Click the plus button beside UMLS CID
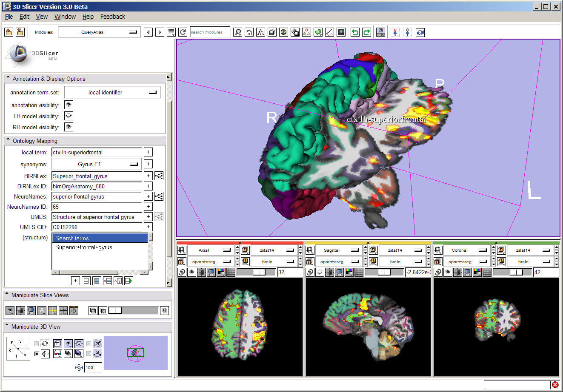Screen dimensions: 563x392 click(148, 227)
